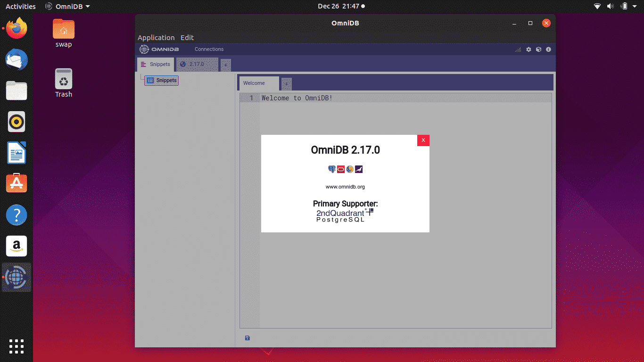644x362 pixels.
Task: Close the OmniDB 2.17.0 about dialog
Action: pyautogui.click(x=423, y=140)
